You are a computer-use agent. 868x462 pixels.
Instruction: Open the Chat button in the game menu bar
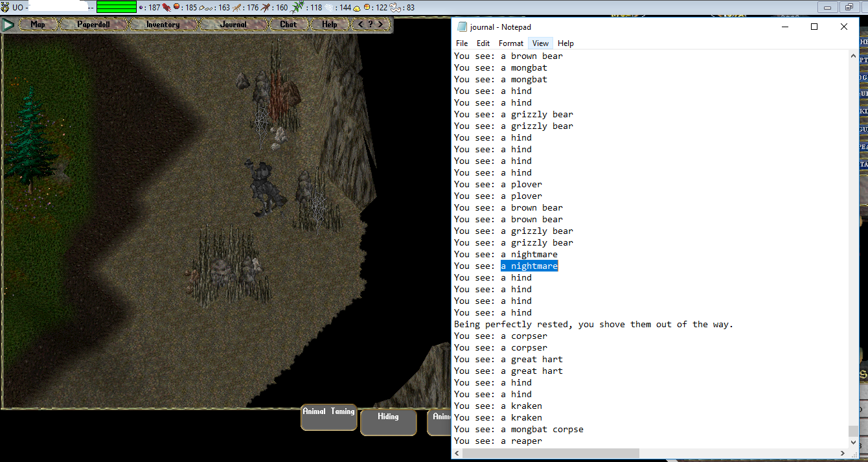[x=288, y=25]
